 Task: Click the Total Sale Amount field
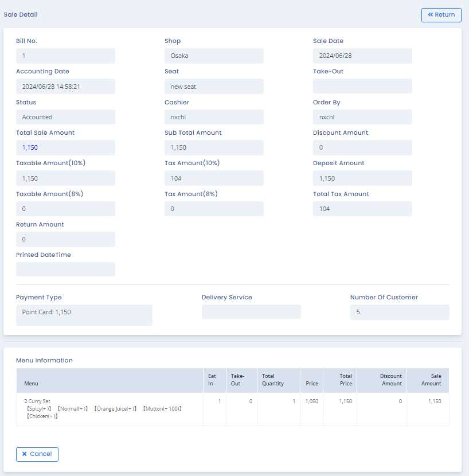(x=65, y=148)
